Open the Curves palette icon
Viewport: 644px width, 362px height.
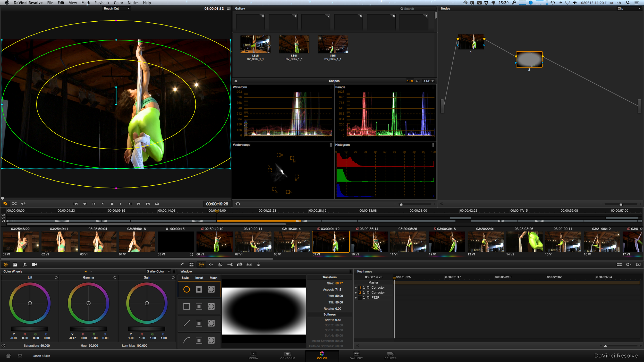182,264
